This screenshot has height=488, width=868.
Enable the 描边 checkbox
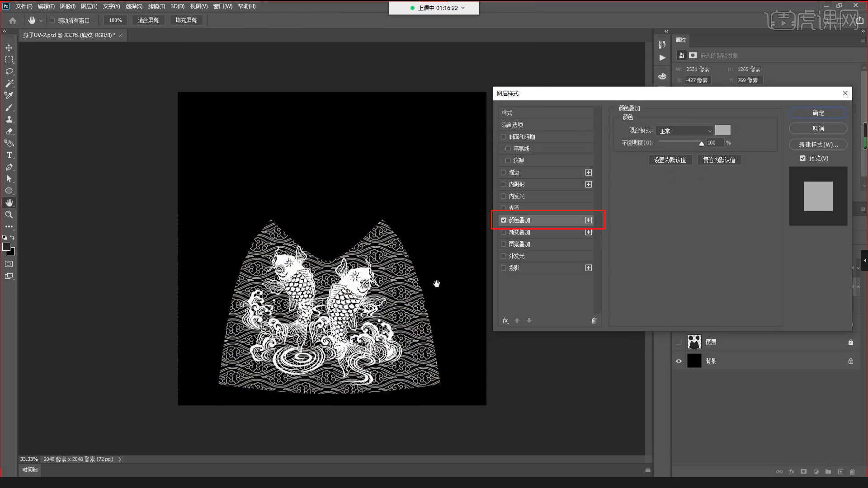(503, 172)
